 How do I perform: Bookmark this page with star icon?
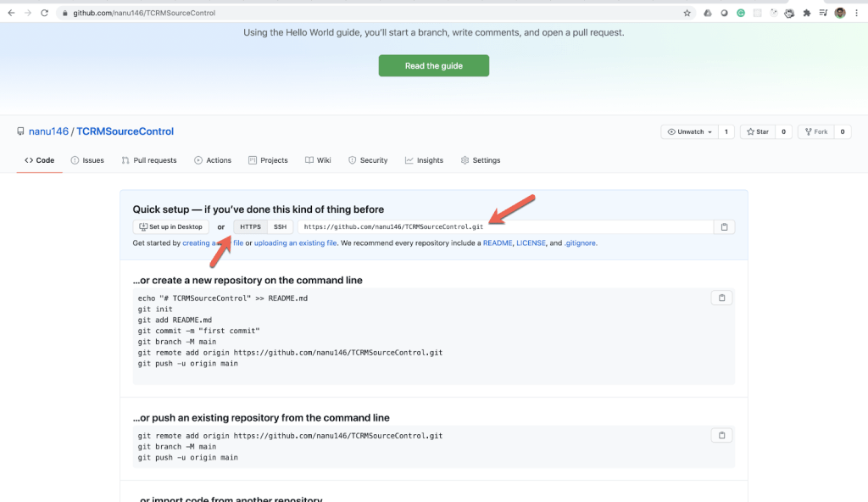click(x=687, y=13)
